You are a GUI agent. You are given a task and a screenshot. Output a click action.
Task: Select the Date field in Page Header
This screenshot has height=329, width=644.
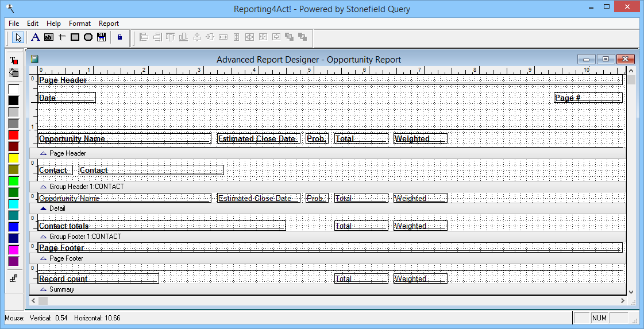point(67,98)
